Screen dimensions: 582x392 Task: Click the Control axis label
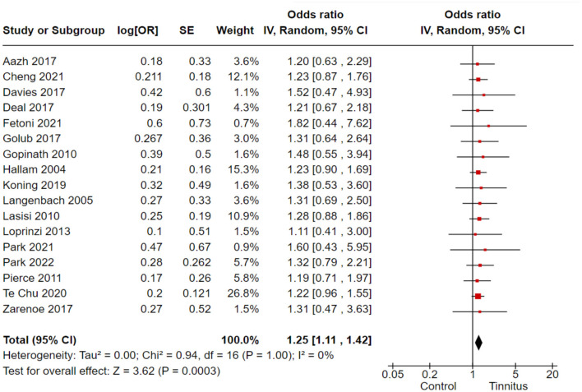[438, 386]
